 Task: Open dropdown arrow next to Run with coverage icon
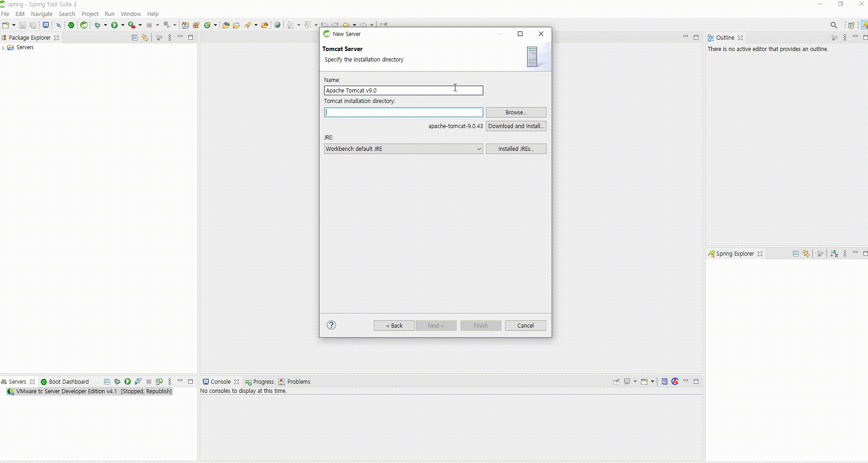click(140, 25)
